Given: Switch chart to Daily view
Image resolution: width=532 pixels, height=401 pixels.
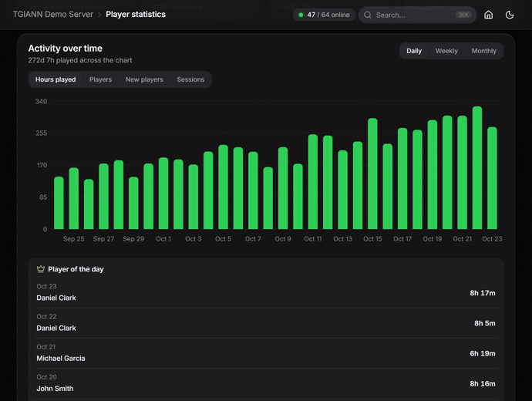Looking at the screenshot, I should (414, 51).
